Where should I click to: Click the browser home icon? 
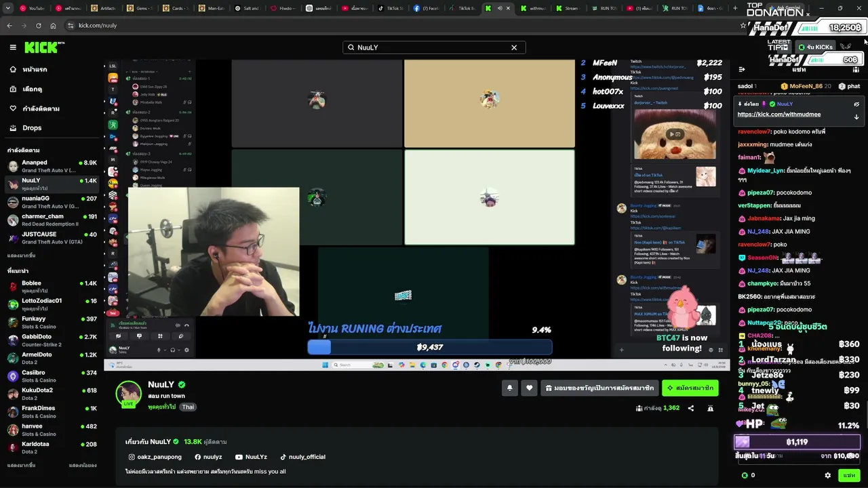[53, 25]
